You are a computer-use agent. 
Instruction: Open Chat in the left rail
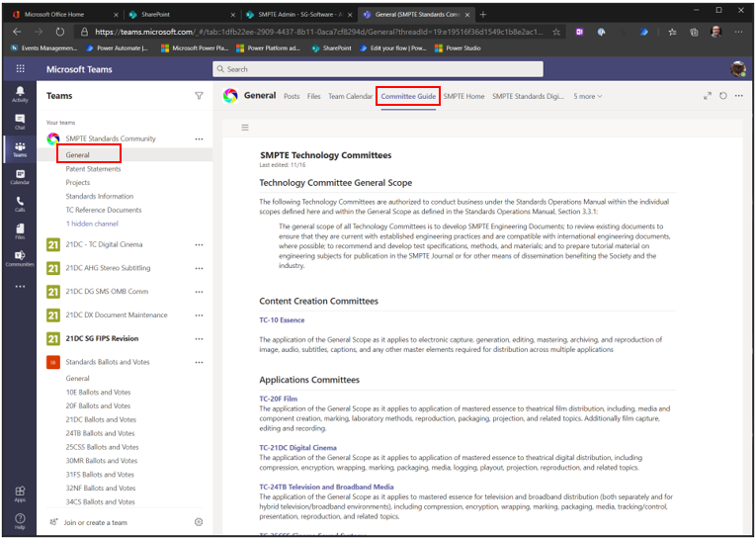click(x=20, y=122)
